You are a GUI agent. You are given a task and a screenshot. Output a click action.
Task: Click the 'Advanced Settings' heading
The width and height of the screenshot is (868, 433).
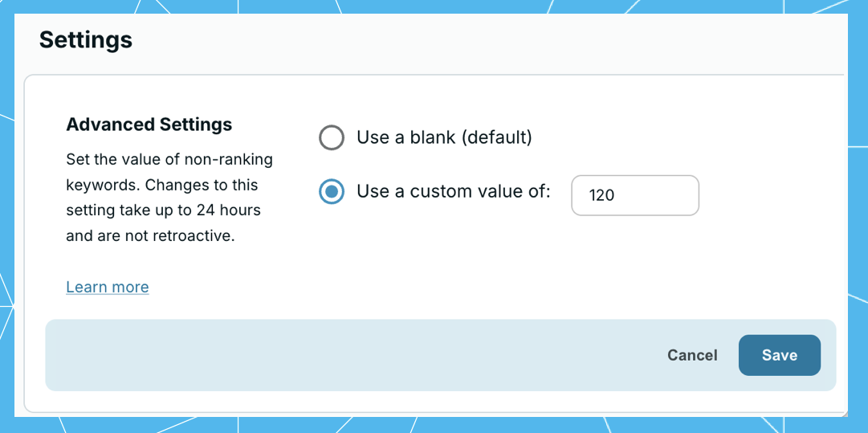(149, 125)
